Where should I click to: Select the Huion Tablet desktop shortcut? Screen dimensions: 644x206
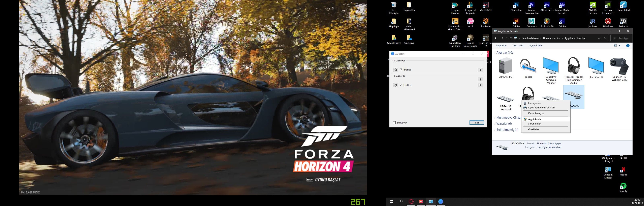(623, 7)
